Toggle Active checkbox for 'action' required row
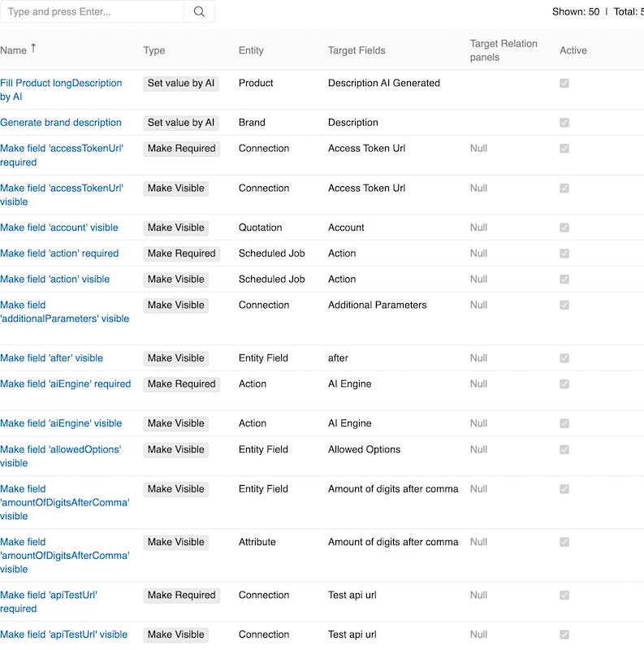This screenshot has height=650, width=644. 564,253
